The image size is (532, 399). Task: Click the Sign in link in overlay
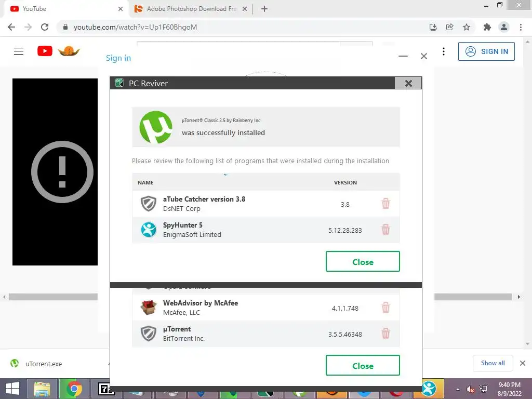(118, 58)
